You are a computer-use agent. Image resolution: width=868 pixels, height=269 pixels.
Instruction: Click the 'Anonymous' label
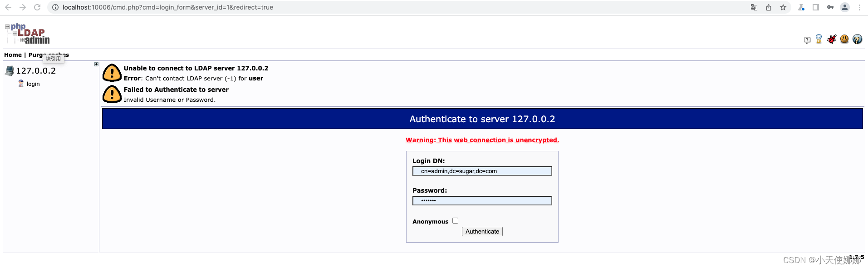click(x=431, y=222)
